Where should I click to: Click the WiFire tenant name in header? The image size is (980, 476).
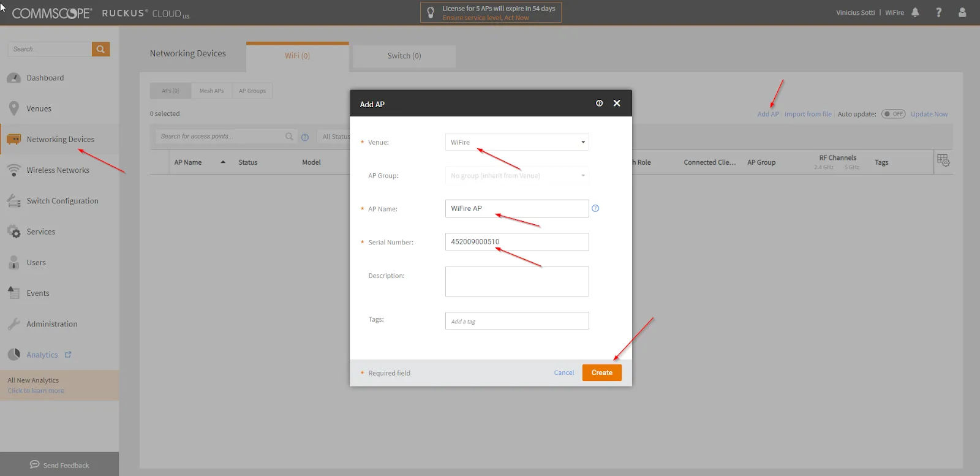pos(894,13)
